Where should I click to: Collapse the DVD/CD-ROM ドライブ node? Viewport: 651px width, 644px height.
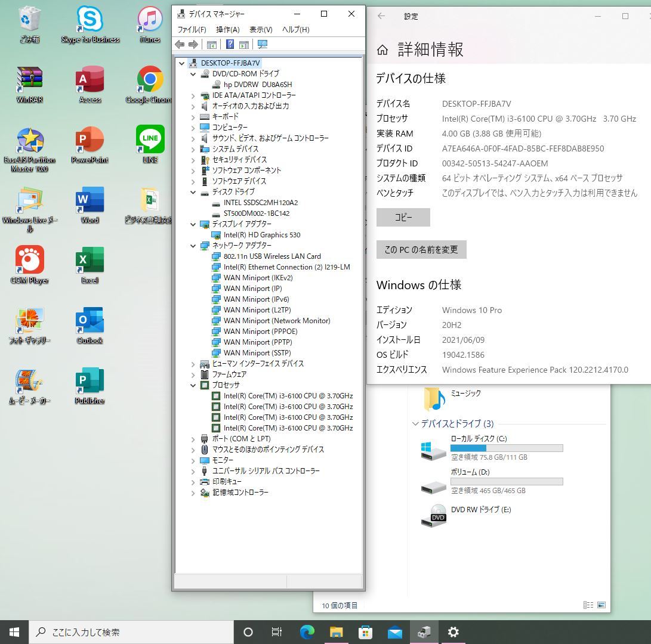(193, 74)
